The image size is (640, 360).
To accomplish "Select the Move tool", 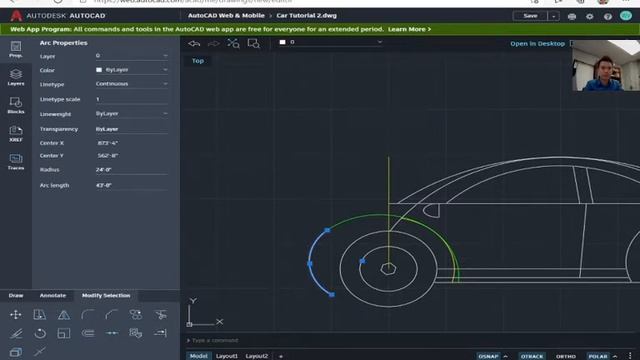I will click(x=16, y=315).
